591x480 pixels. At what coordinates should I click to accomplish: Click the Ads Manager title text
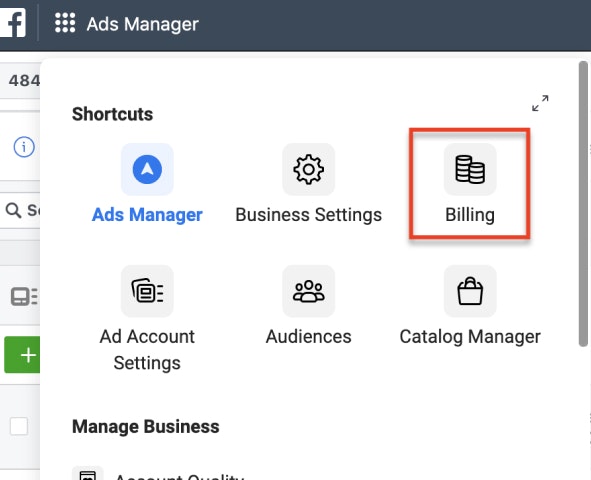142,24
